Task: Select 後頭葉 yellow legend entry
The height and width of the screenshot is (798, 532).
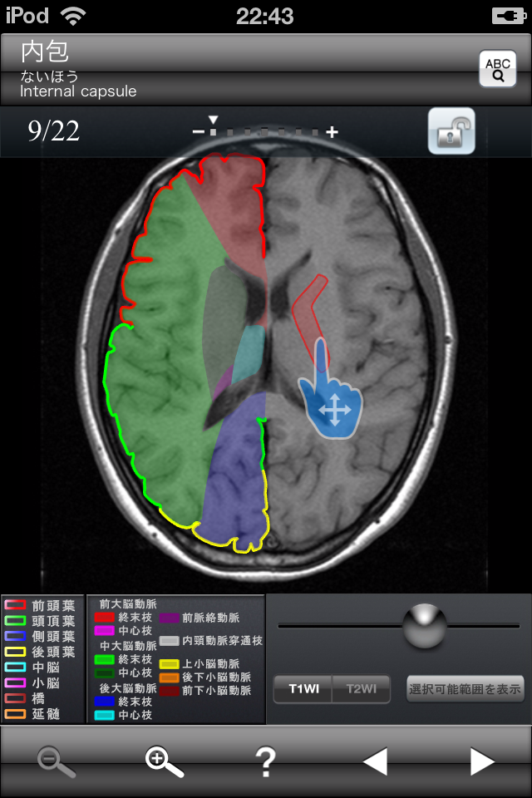Action: [43, 653]
